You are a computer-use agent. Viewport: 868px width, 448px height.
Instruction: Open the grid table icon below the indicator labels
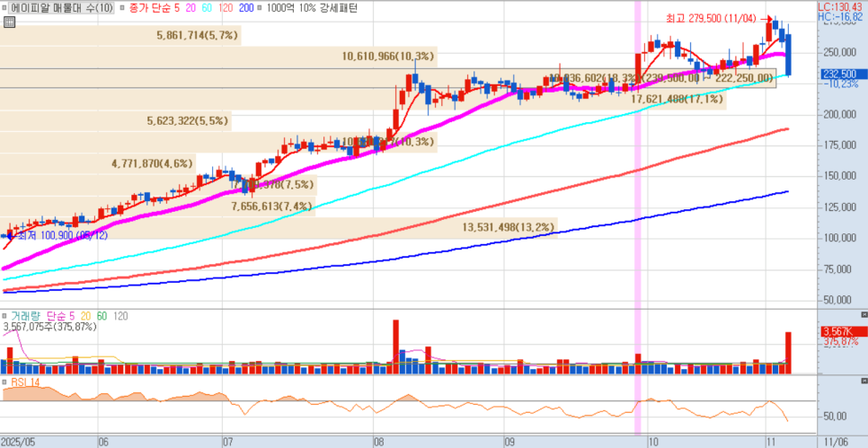pos(8,22)
